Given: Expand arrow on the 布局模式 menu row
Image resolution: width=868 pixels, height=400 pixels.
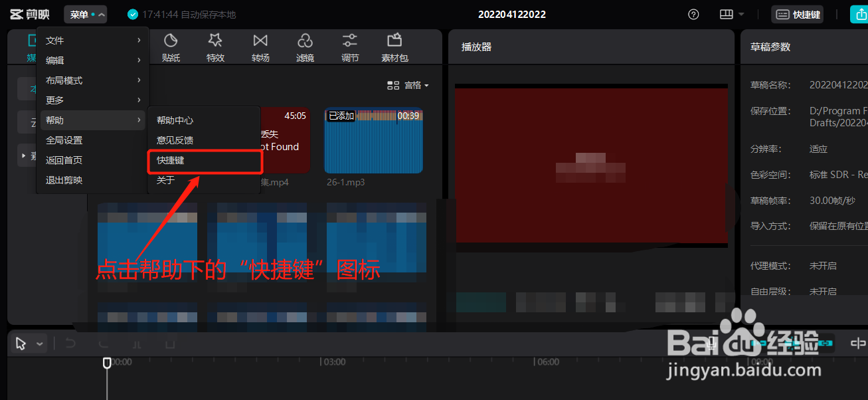Looking at the screenshot, I should [x=139, y=80].
